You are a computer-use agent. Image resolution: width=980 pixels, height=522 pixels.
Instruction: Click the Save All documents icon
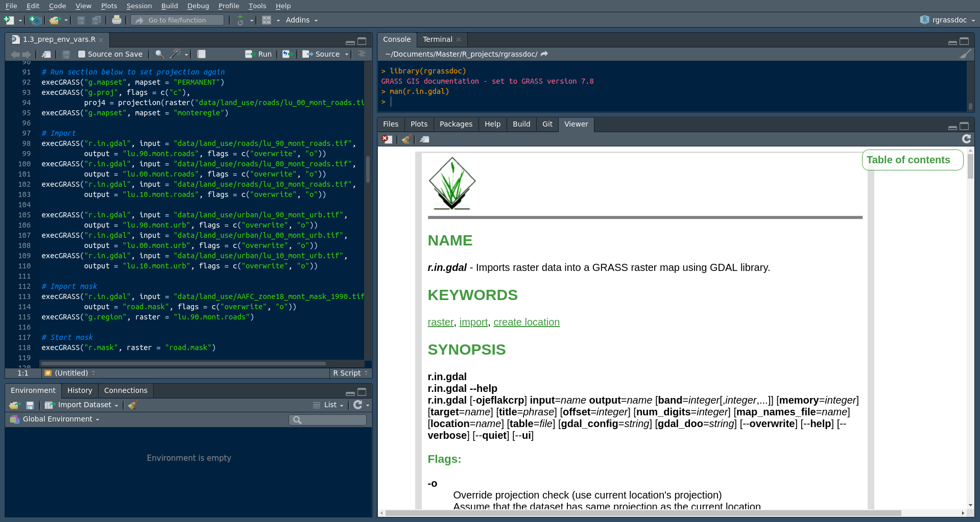[96, 20]
